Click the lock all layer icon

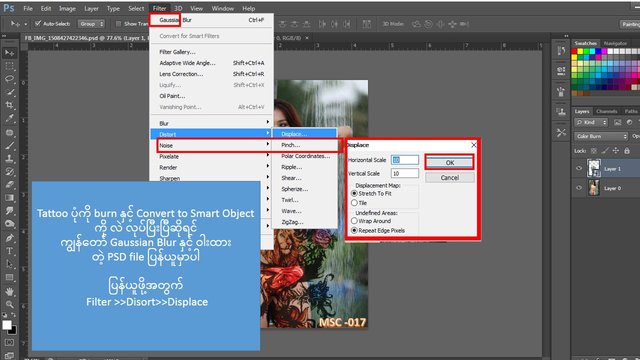click(627, 151)
